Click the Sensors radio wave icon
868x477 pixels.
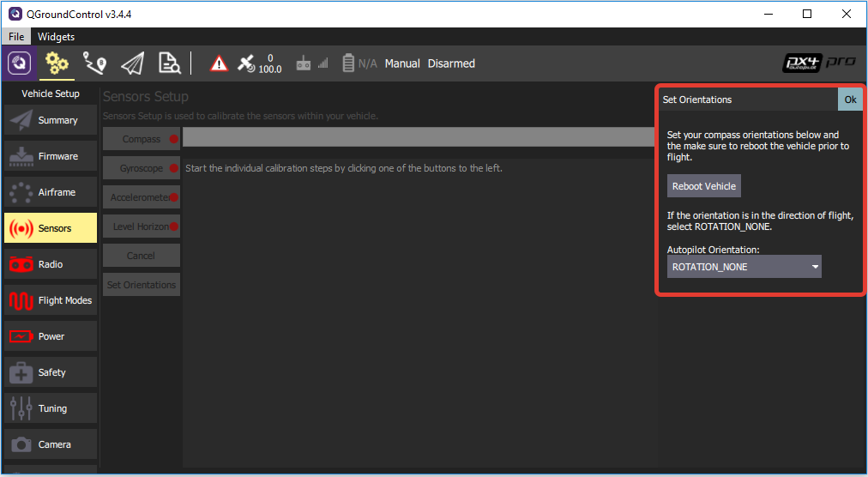coord(21,228)
